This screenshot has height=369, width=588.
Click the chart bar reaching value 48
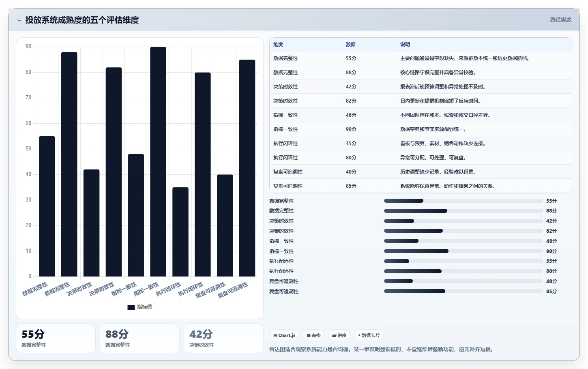pos(136,215)
